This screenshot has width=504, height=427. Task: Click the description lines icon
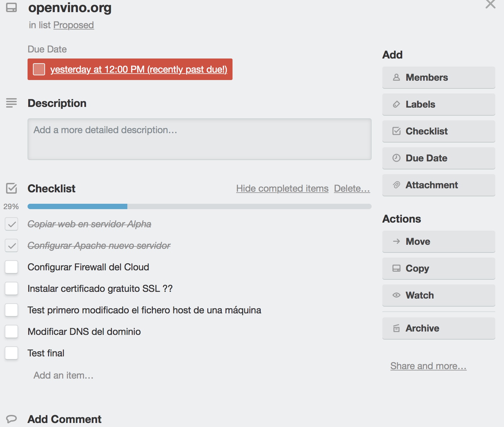point(11,103)
